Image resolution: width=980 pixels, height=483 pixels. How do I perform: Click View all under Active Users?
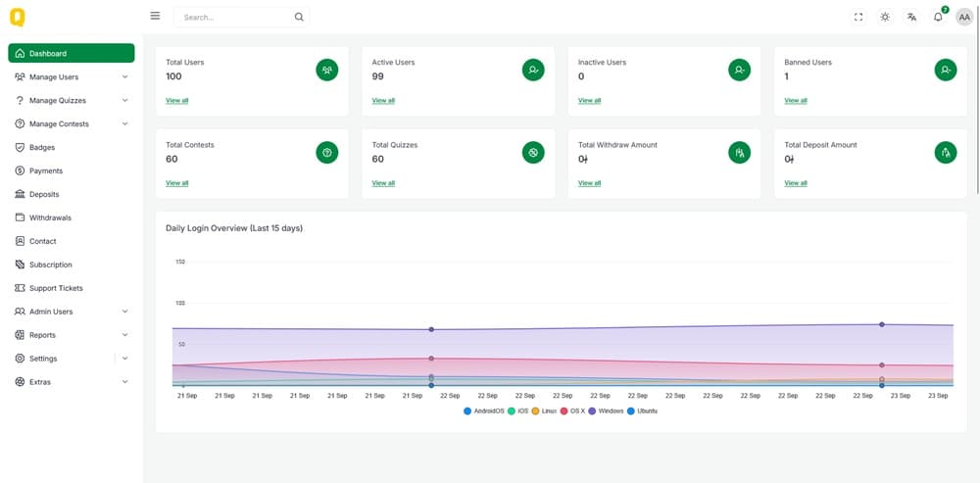383,100
